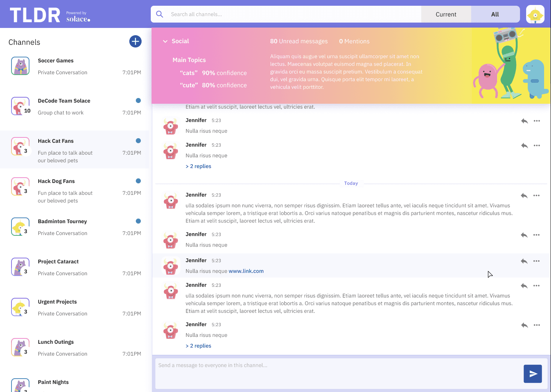Image resolution: width=551 pixels, height=392 pixels.
Task: Reply to message with 2 replies above Today
Action: click(524, 145)
